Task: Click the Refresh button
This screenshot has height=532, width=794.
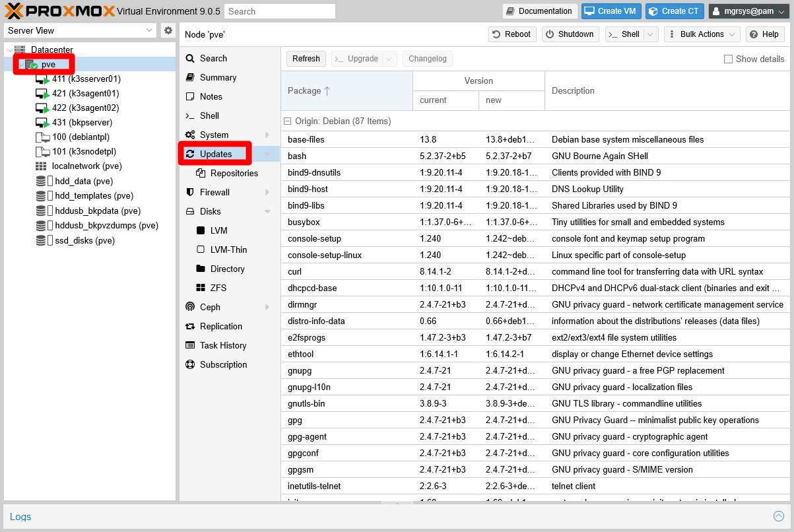Action: pos(306,59)
